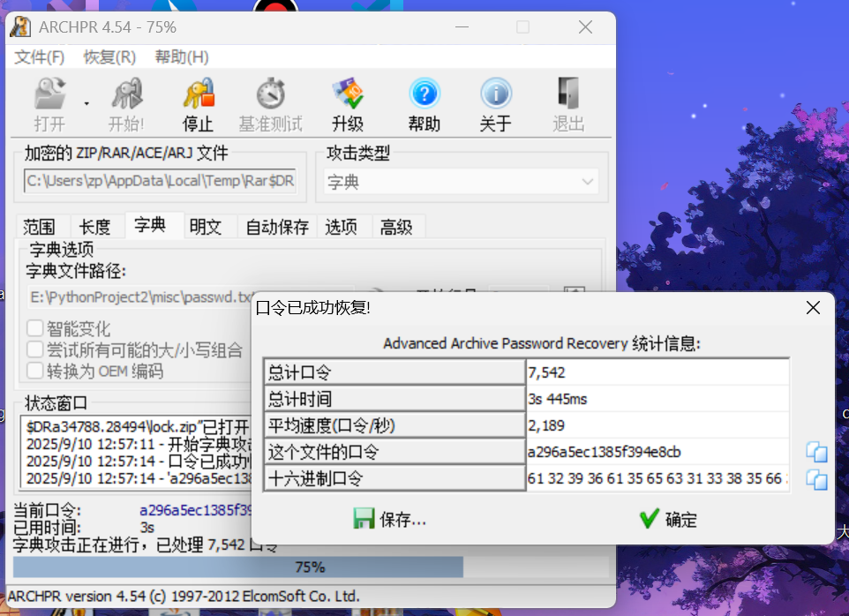Click the ARCHPR app icon in title bar
The width and height of the screenshot is (849, 616).
20,27
